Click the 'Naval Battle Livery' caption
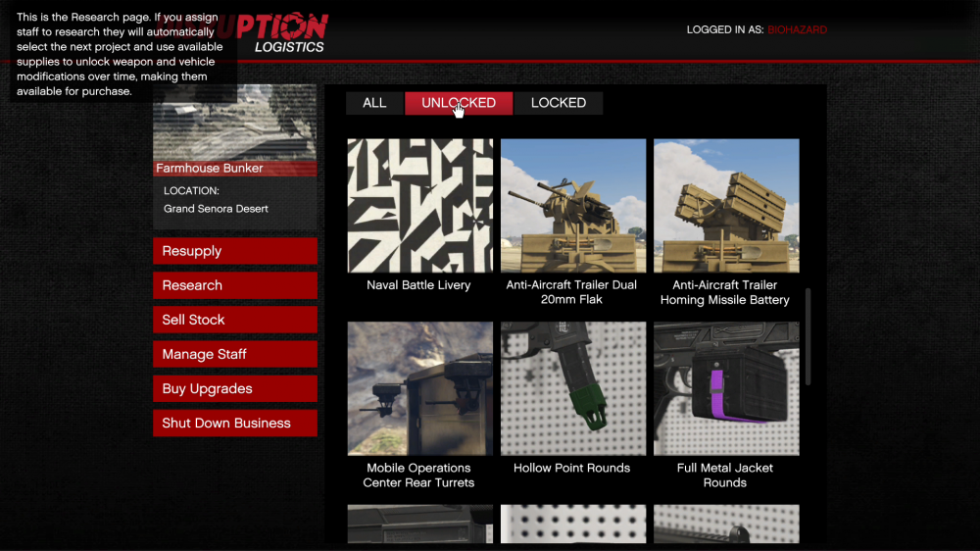The width and height of the screenshot is (980, 551). (418, 285)
